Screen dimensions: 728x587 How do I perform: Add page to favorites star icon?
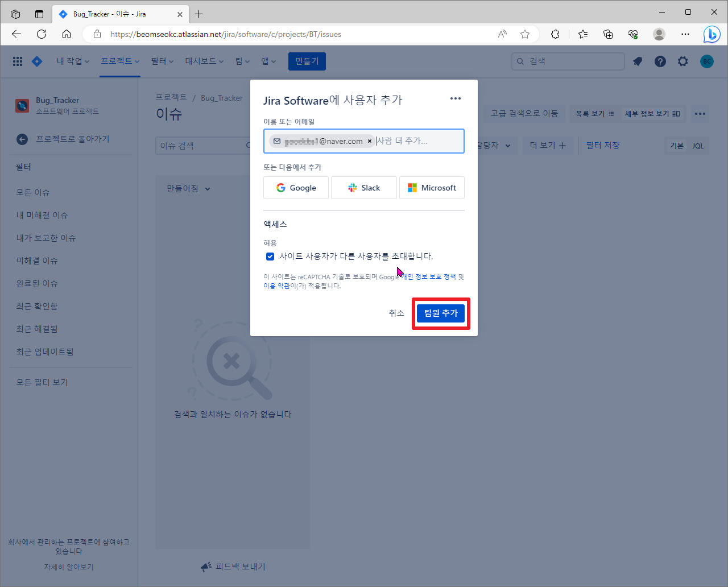click(525, 34)
